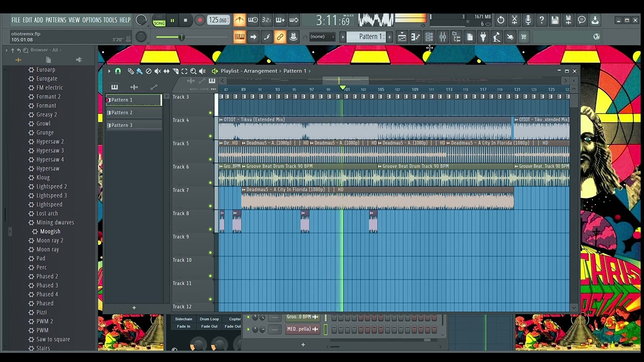Open the (none) snap selector dropdown
This screenshot has width=644, height=362.
(322, 37)
